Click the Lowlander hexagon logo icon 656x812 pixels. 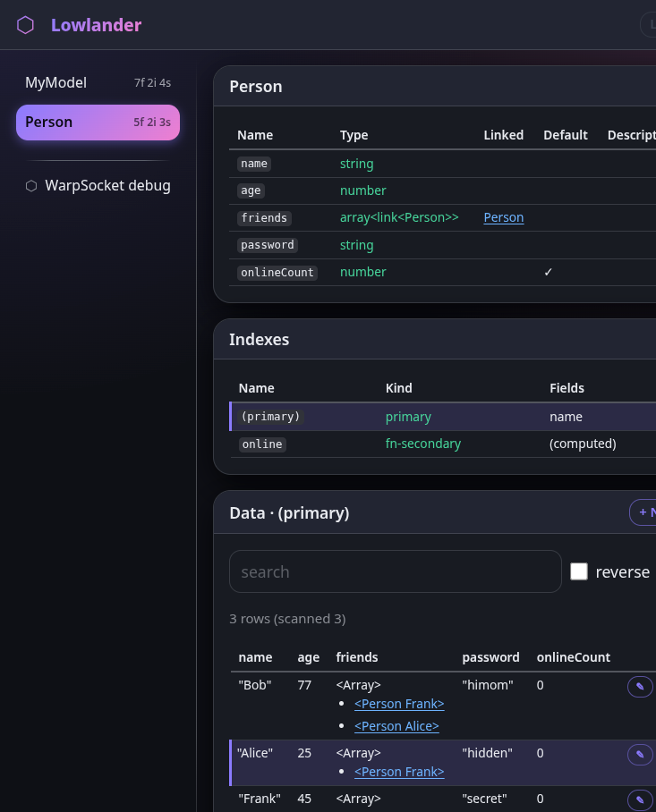click(x=25, y=25)
